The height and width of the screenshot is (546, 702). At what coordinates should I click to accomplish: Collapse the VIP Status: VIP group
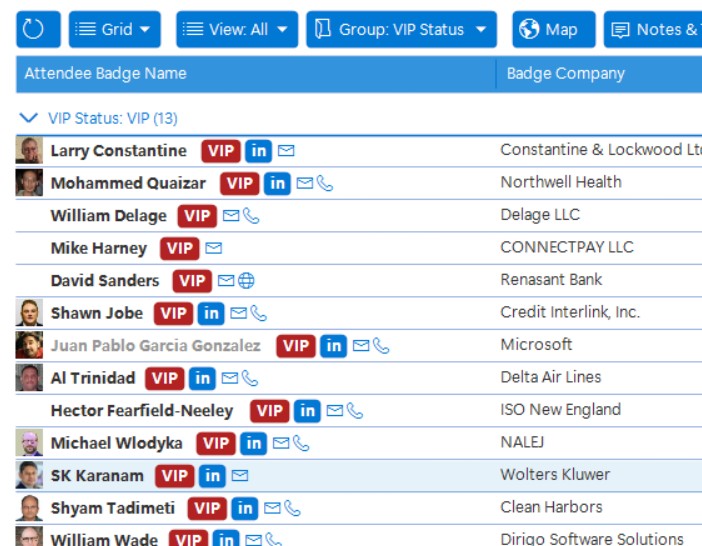coord(29,118)
